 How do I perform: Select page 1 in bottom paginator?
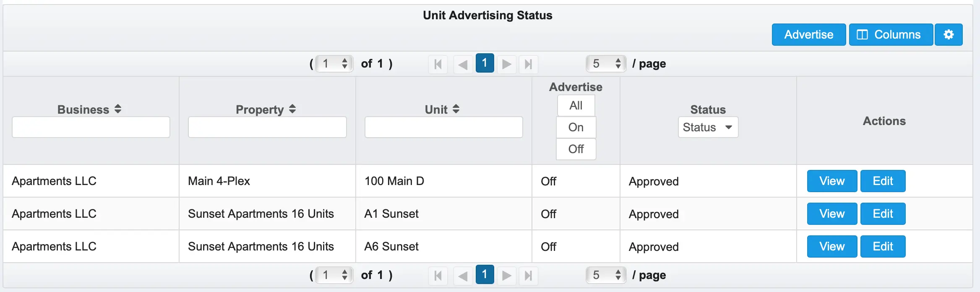[485, 275]
